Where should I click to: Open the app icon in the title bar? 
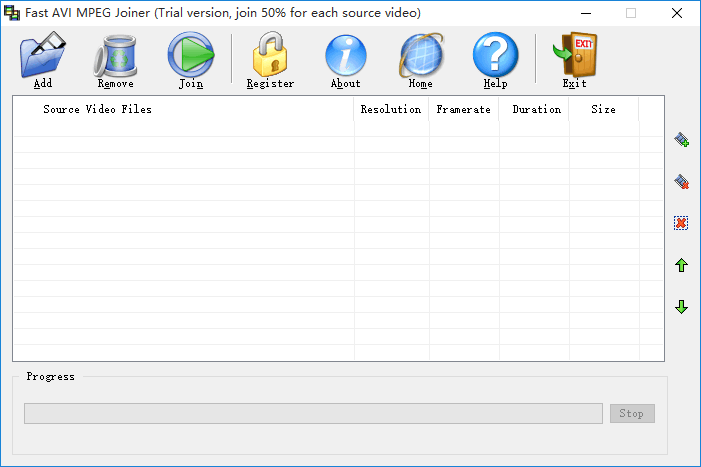click(12, 13)
